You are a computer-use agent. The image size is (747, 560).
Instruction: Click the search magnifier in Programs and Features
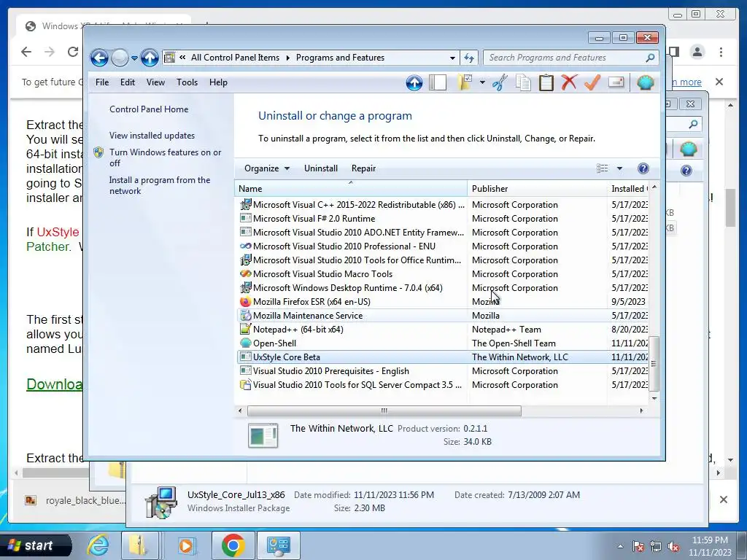(x=650, y=58)
